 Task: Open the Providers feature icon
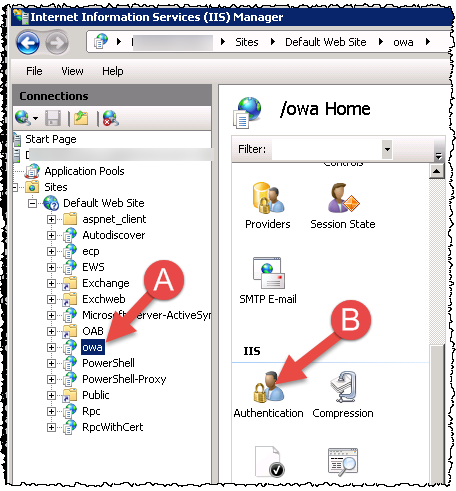click(x=268, y=198)
